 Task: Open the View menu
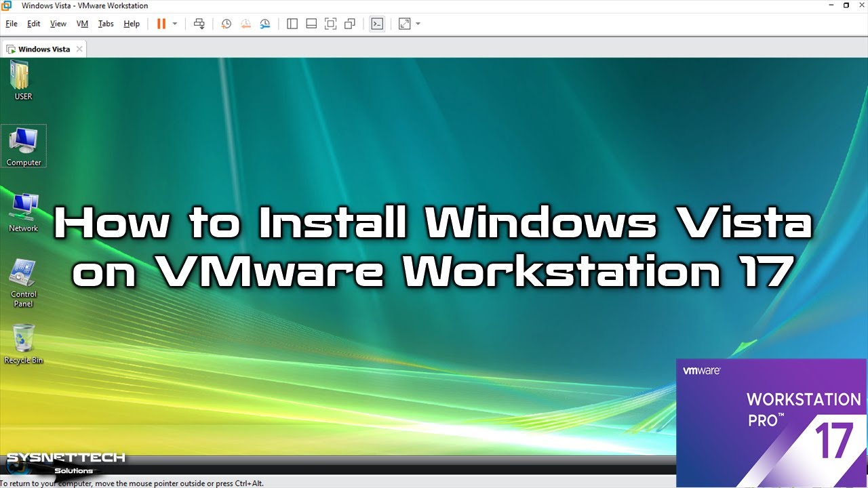click(x=58, y=24)
